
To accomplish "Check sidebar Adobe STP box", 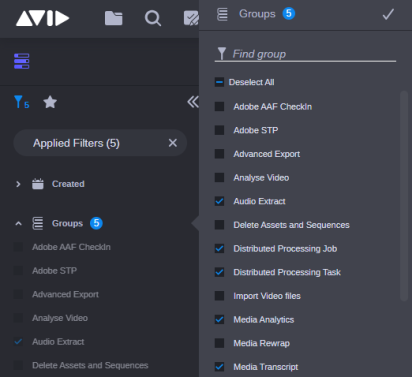I will 19,271.
